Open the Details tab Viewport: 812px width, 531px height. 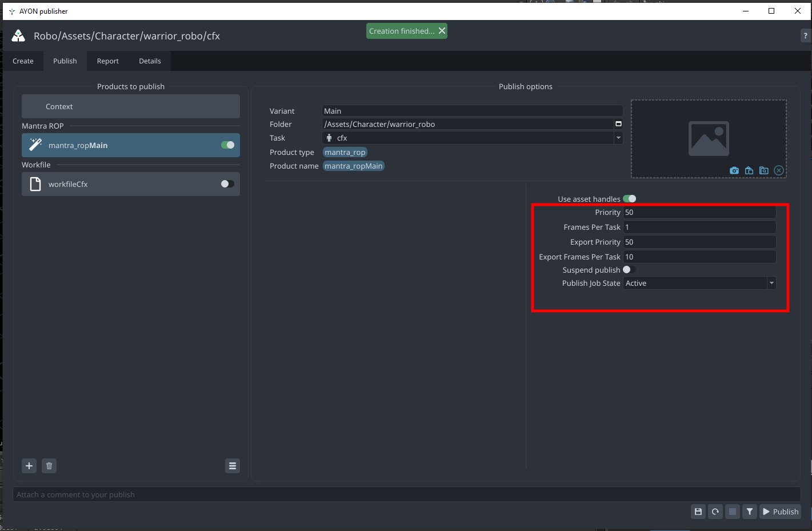tap(150, 61)
